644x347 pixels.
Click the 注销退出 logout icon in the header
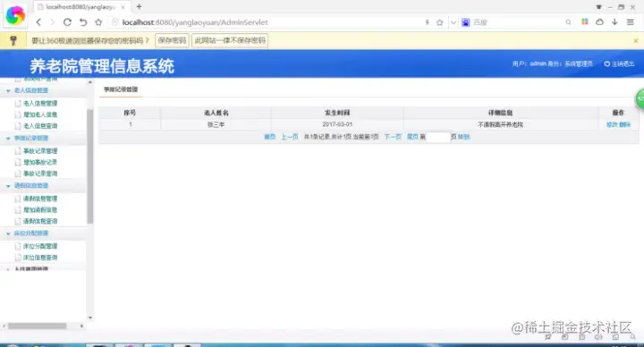click(607, 63)
